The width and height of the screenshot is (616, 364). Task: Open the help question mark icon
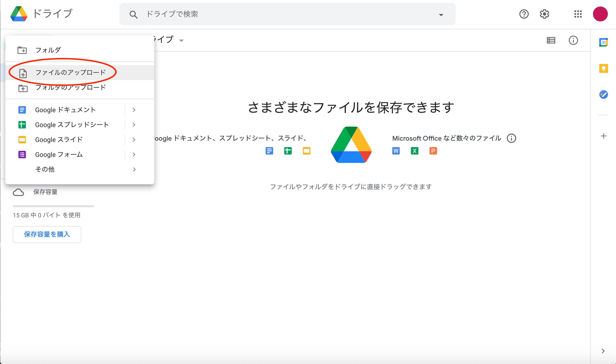[524, 14]
